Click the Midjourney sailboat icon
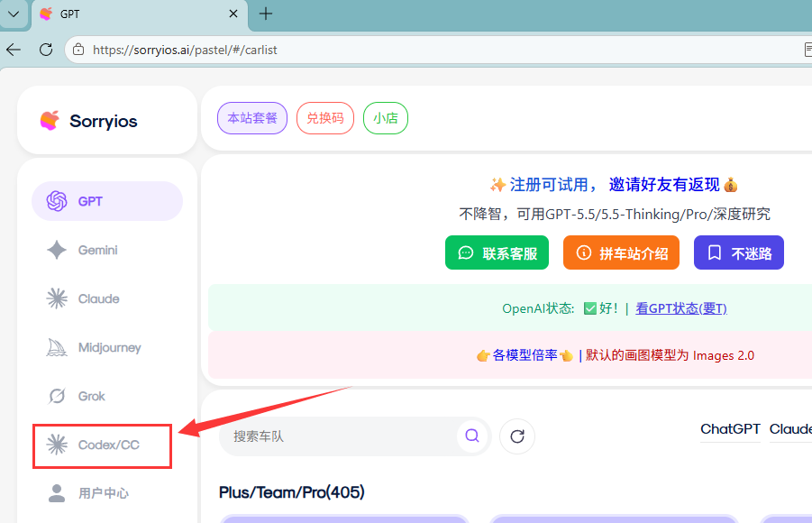This screenshot has height=523, width=812. (57, 347)
